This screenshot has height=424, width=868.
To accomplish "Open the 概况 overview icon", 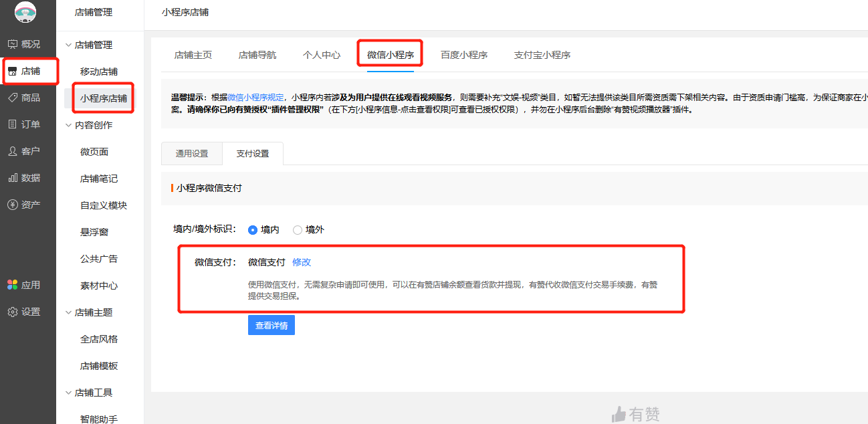I will point(13,44).
